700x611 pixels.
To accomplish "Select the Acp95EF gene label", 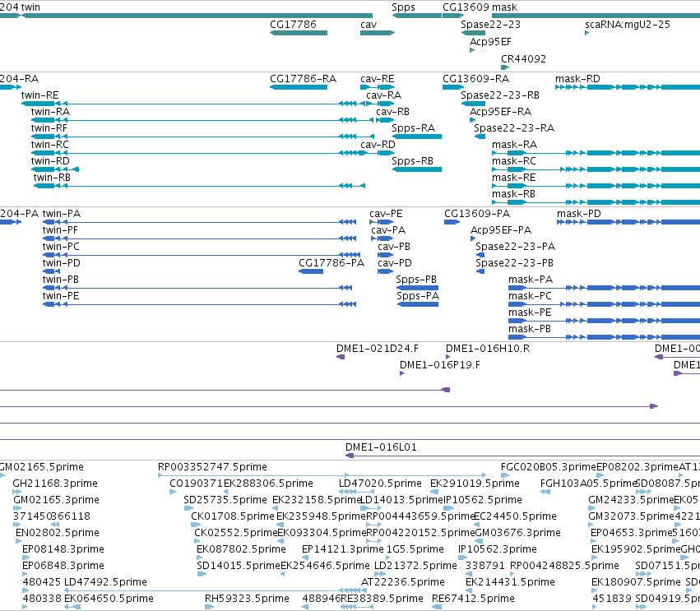I will (x=490, y=42).
